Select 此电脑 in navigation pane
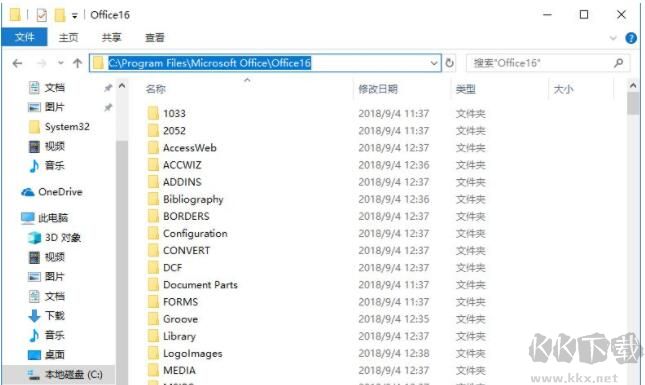The image size is (645, 385). click(x=53, y=218)
